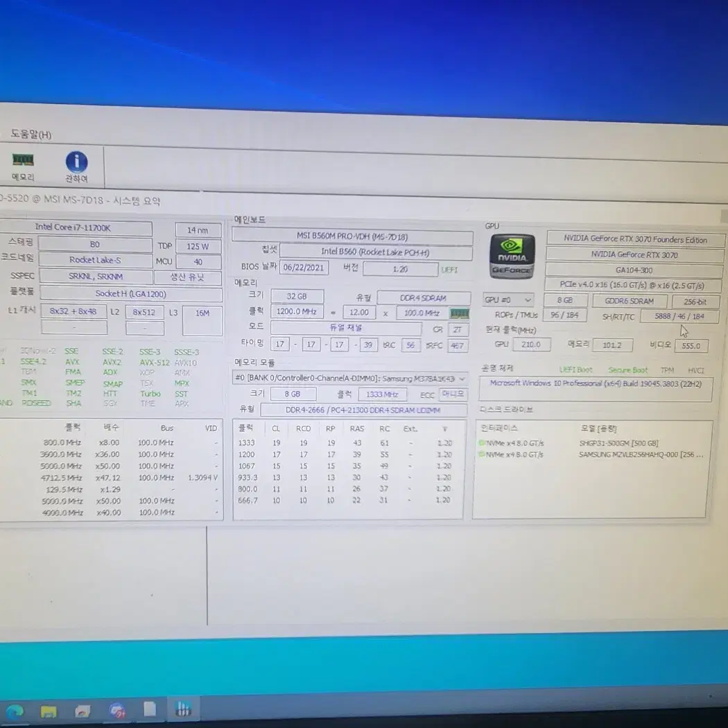
Task: Select the SAMSUNG MZVLB256HAHQ-000 drive row
Action: (591, 455)
